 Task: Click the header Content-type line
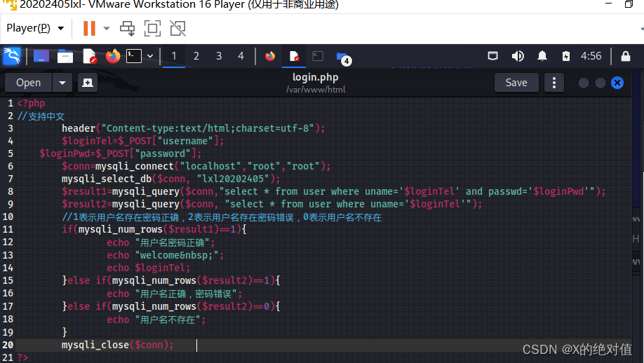tap(194, 128)
